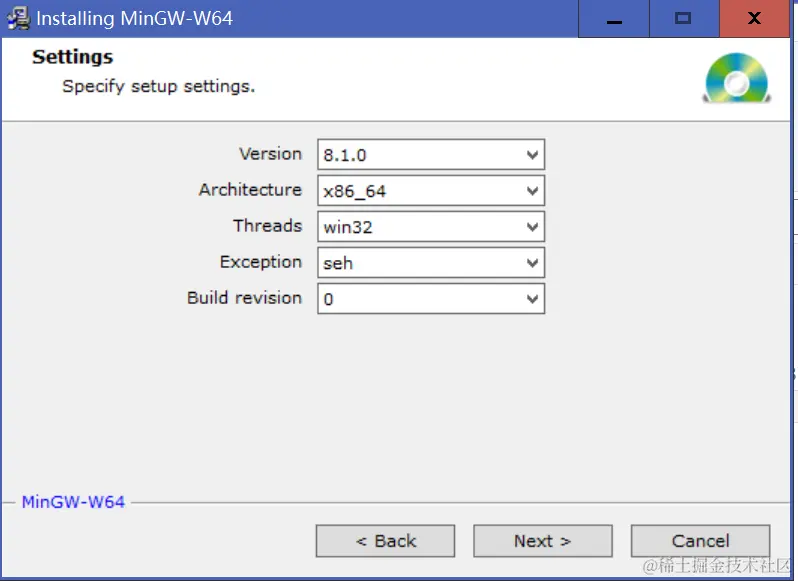Click the 'Installing MinGW-W64' window title
The height and width of the screenshot is (581, 798).
pyautogui.click(x=134, y=19)
